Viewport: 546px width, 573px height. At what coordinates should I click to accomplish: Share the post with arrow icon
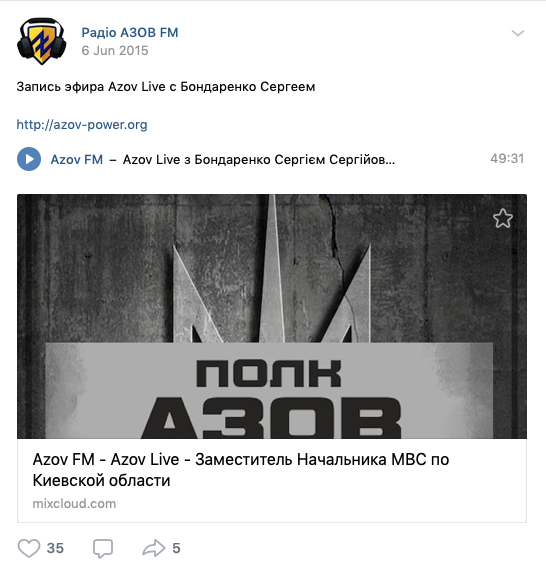point(153,548)
